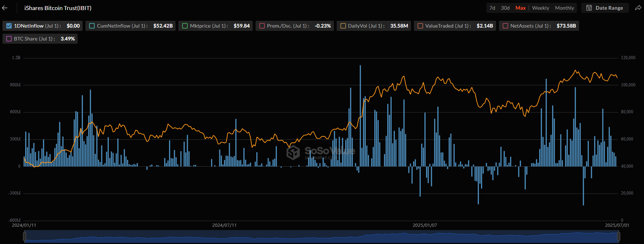Click the $2.14B ValueTraded value
644x244 pixels.
pos(485,26)
